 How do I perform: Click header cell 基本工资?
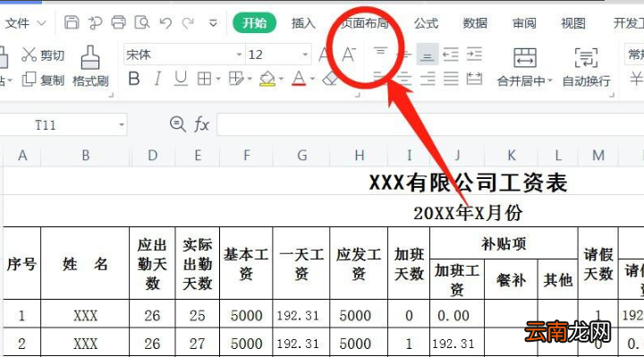click(246, 263)
